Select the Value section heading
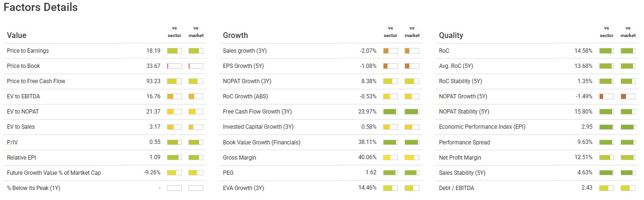This screenshot has width=644, height=200. click(17, 35)
